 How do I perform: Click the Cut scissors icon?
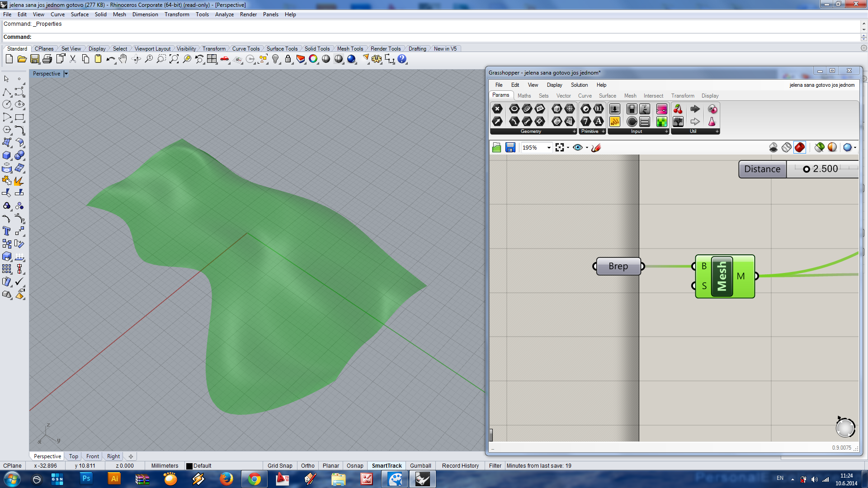[73, 59]
